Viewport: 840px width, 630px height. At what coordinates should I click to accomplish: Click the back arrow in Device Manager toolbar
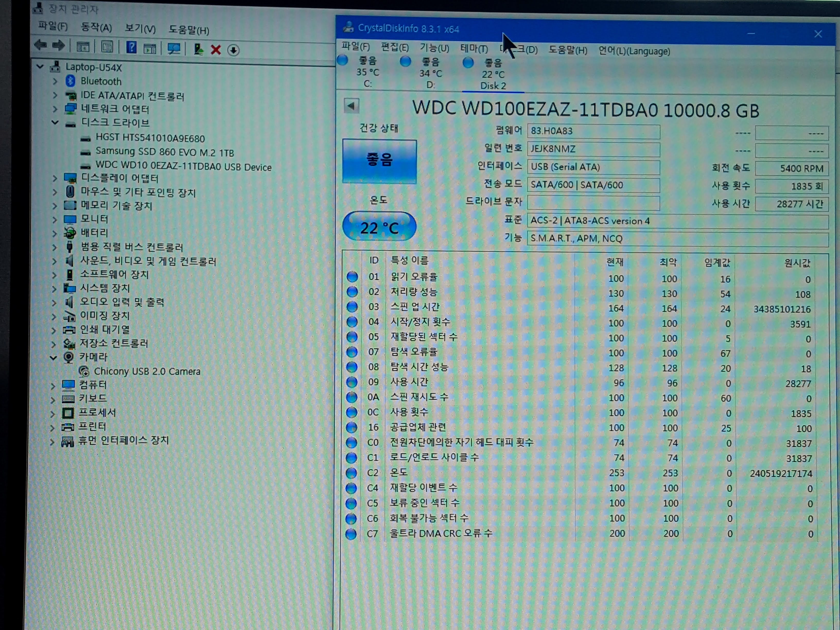[x=40, y=45]
